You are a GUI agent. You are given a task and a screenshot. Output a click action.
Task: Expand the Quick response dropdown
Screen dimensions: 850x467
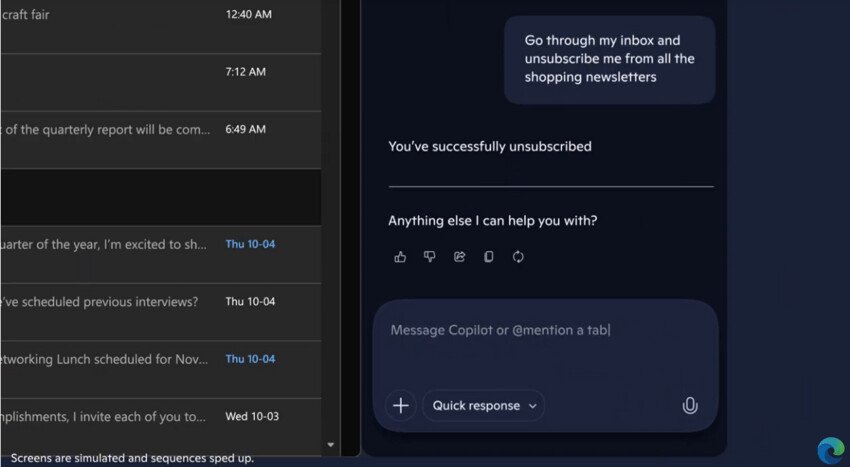(484, 405)
